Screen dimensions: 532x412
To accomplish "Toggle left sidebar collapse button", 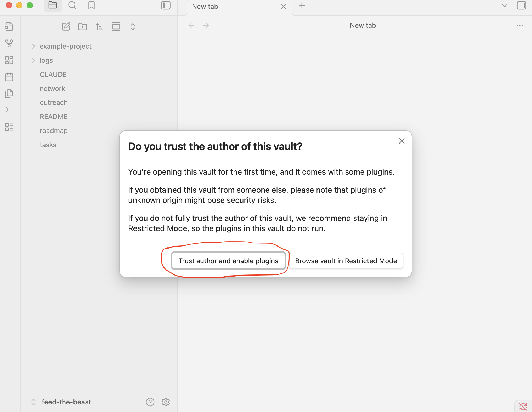I will (x=166, y=5).
